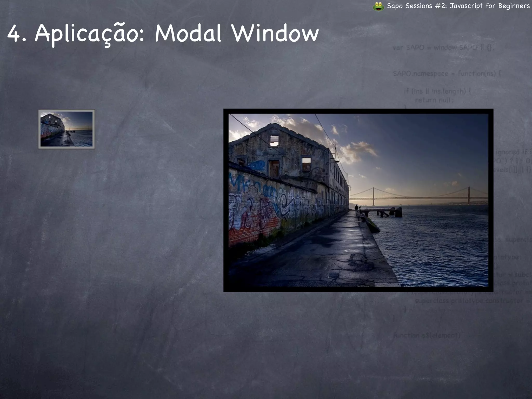Click the faded 'SAPO.namespace = function(ns)' line

coord(446,74)
